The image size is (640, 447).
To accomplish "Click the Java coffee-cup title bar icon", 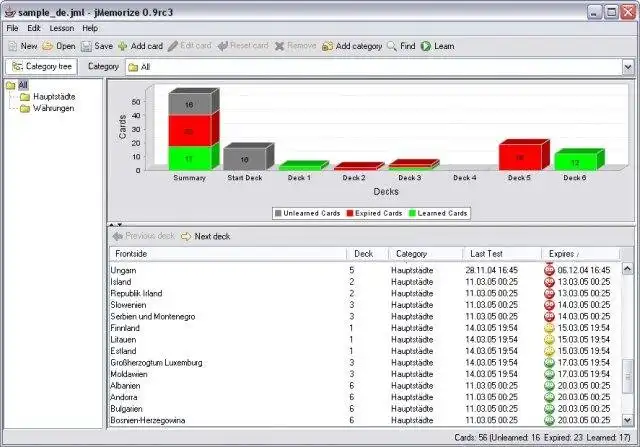I will point(10,12).
